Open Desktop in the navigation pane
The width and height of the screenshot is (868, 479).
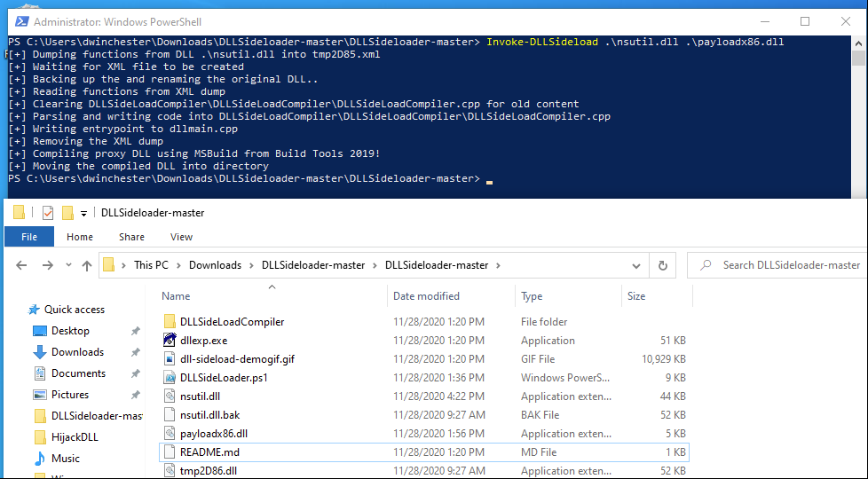pos(70,331)
